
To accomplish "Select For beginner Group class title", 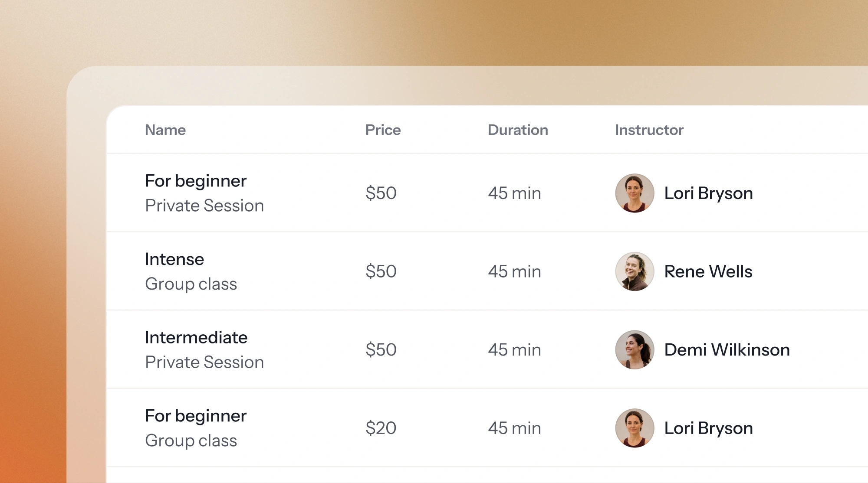I will tap(196, 416).
